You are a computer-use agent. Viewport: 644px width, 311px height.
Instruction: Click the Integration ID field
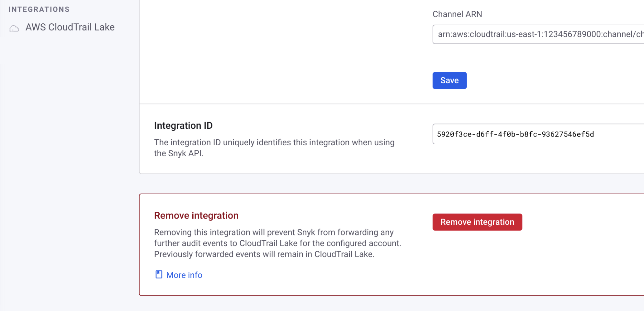(537, 134)
